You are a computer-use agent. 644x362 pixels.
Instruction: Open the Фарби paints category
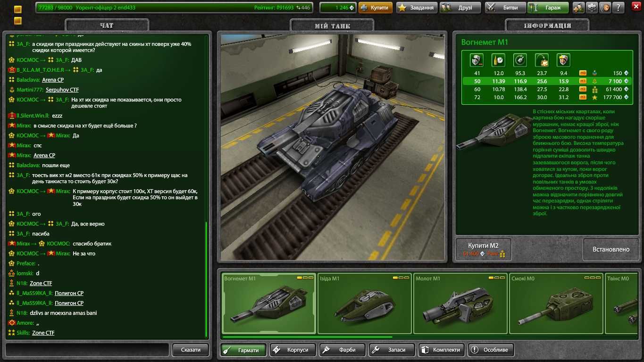pos(343,350)
